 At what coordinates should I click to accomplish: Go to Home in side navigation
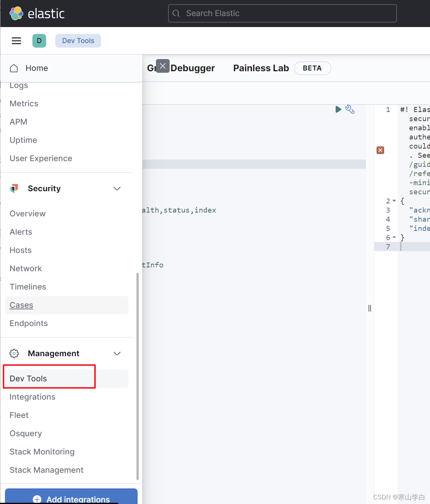[x=37, y=68]
